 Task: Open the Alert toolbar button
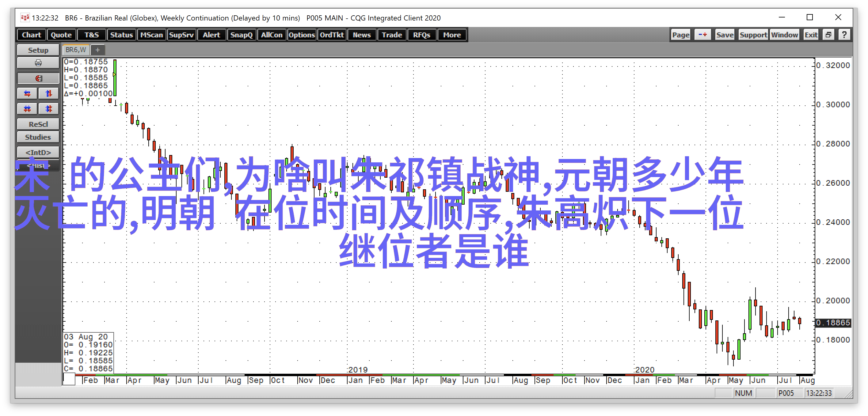(211, 35)
